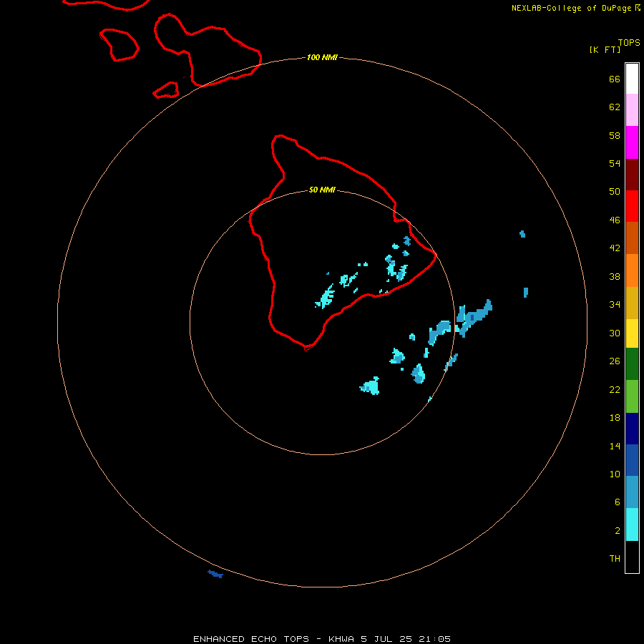
Task: Click the '34' legend value
Action: click(615, 305)
